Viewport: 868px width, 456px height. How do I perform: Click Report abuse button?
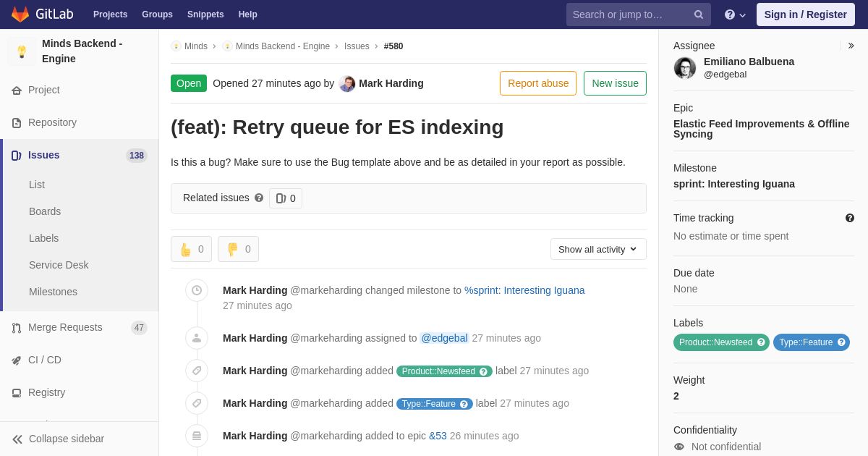coord(538,83)
